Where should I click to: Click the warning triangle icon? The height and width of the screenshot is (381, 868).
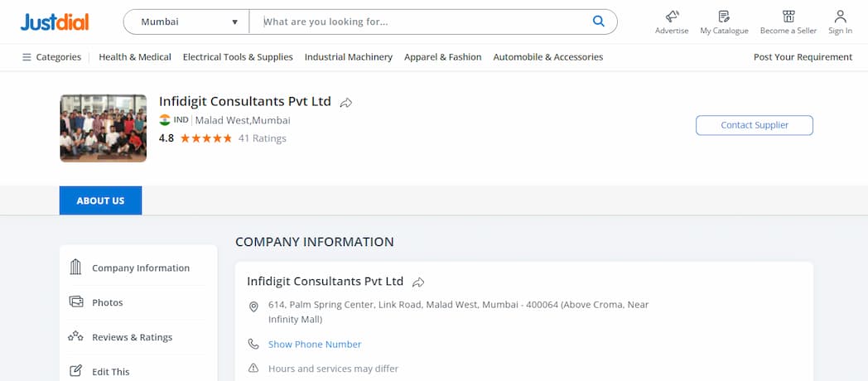(253, 369)
